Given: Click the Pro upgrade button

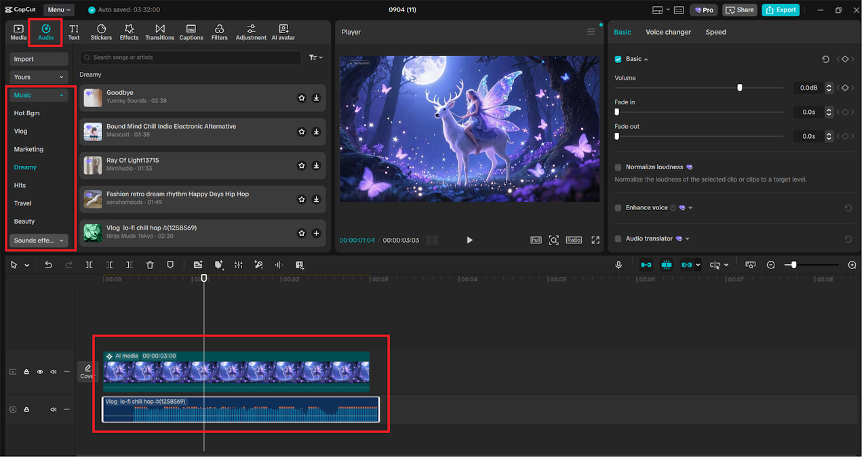Looking at the screenshot, I should point(704,10).
